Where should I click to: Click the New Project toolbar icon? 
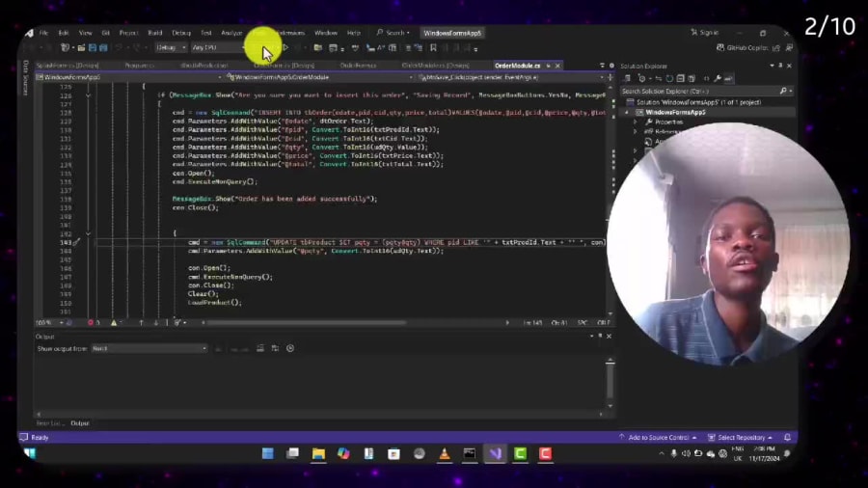coord(66,48)
